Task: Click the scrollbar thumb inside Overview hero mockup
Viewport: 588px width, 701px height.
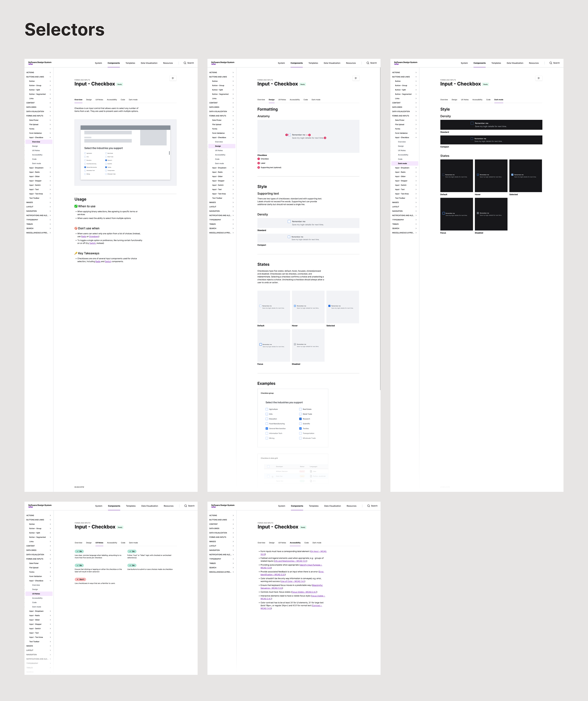Action: click(169, 153)
